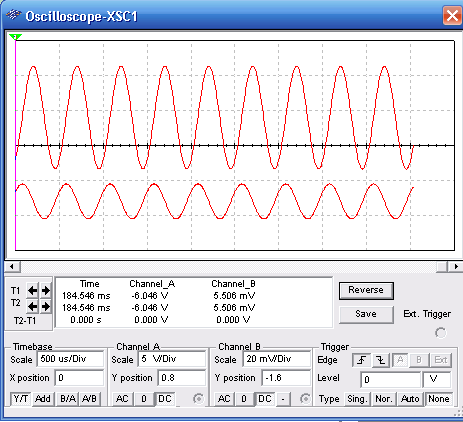Image resolution: width=463 pixels, height=422 pixels.
Task: Select falling edge trigger icon
Action: pos(381,360)
